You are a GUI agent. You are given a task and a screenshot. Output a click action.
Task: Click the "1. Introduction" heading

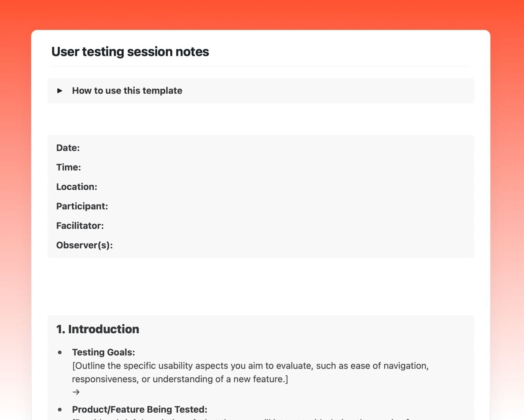coord(98,329)
